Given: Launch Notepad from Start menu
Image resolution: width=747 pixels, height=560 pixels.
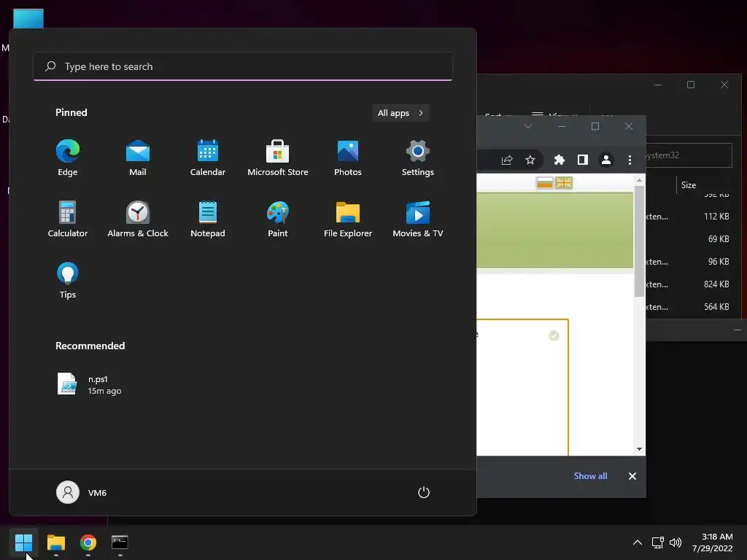Looking at the screenshot, I should tap(208, 219).
